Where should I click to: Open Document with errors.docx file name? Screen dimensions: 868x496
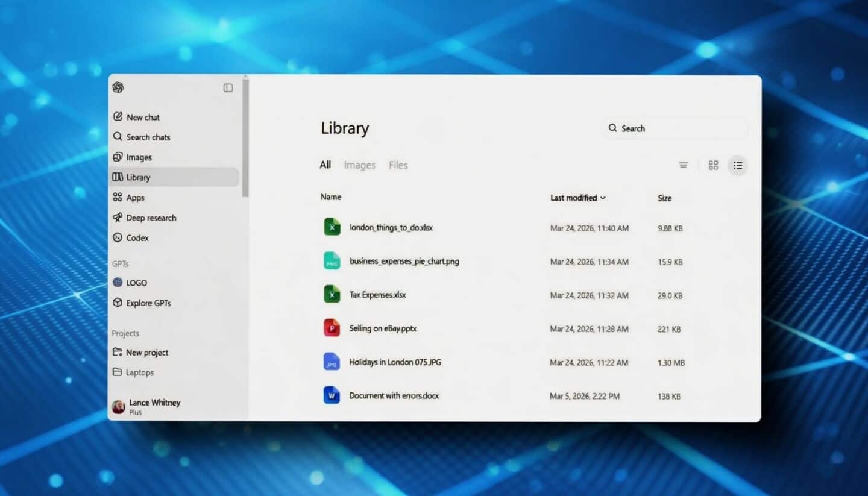point(394,396)
